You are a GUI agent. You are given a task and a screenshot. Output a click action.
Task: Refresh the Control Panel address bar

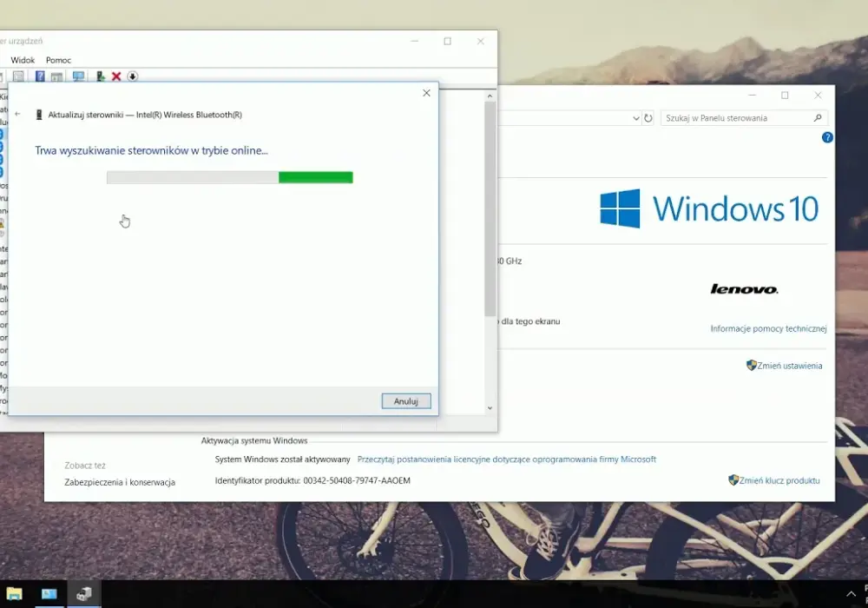coord(648,118)
